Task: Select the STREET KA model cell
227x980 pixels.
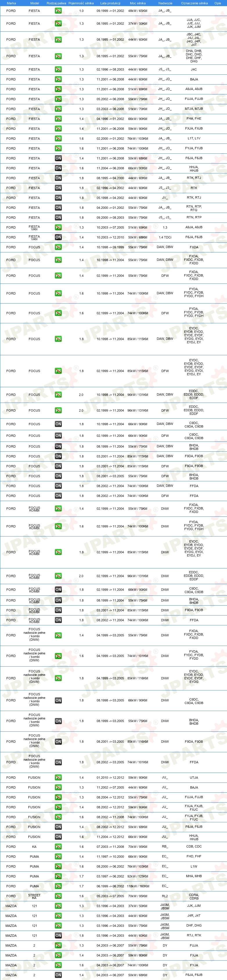Action: [x=34, y=896]
